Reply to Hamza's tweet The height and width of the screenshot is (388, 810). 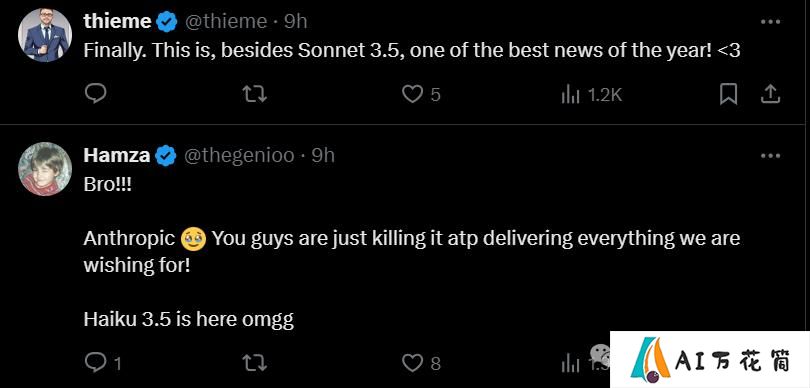102,363
